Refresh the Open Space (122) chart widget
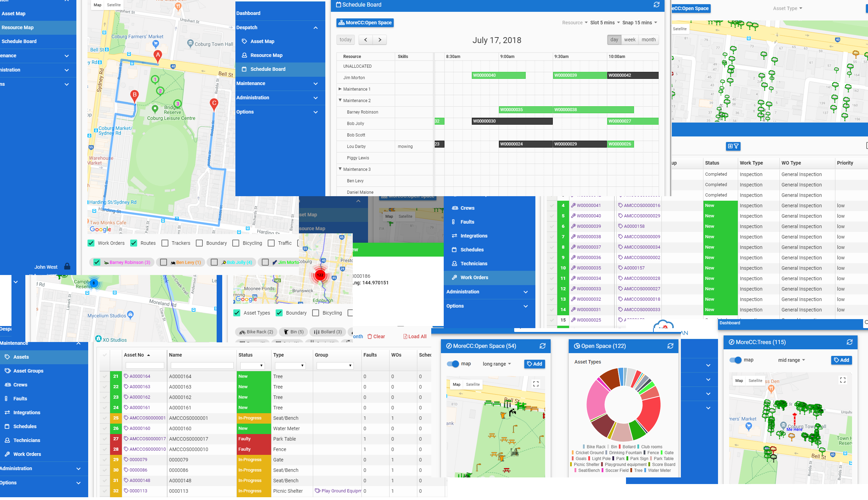This screenshot has width=868, height=500. [x=670, y=346]
